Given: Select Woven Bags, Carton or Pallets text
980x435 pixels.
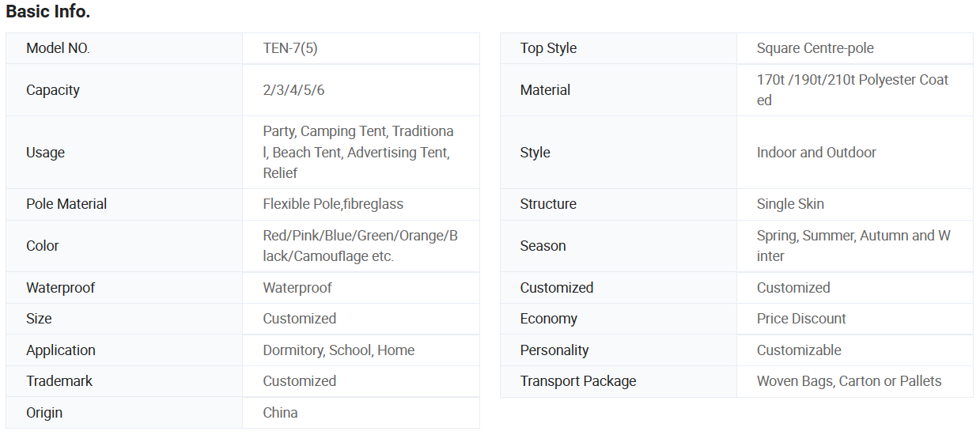Looking at the screenshot, I should tap(849, 381).
